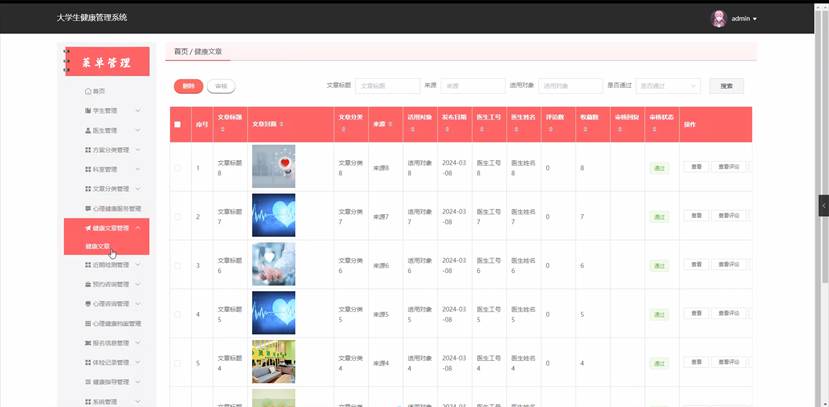Click the 健康指导管理 list icon
829x407 pixels.
(88, 382)
